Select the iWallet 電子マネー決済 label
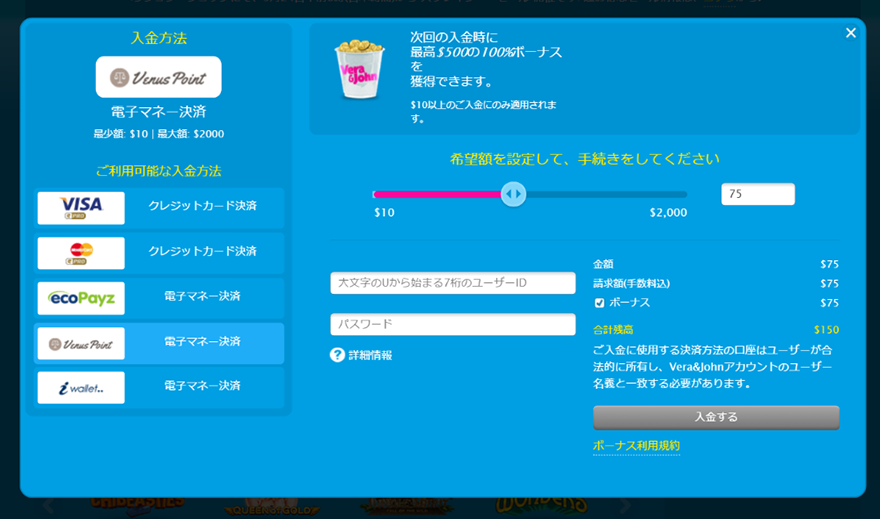 click(x=202, y=386)
